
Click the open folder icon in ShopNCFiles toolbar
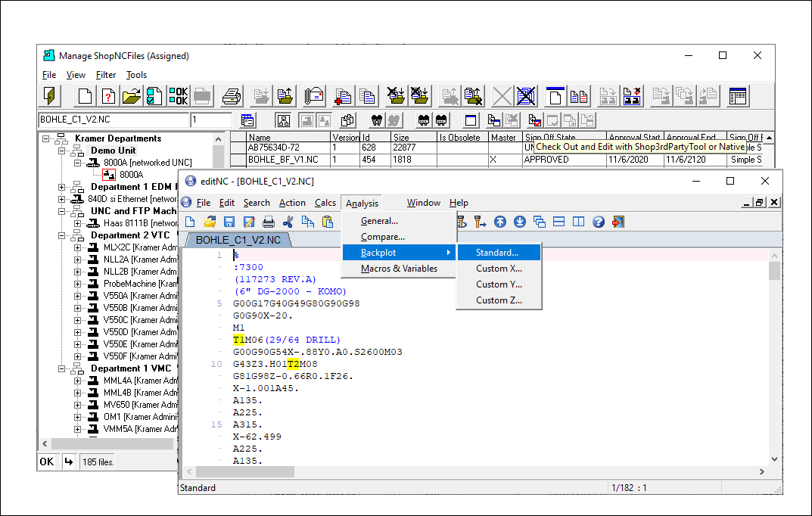coord(132,96)
